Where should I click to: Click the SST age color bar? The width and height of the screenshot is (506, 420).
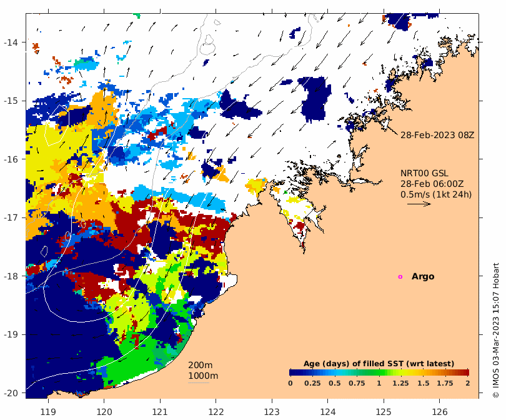point(379,372)
